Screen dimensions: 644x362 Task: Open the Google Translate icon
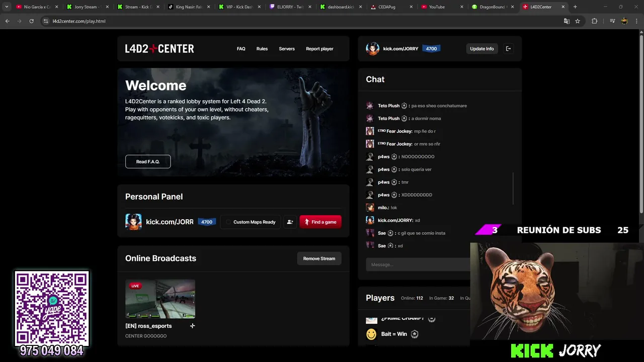(567, 21)
